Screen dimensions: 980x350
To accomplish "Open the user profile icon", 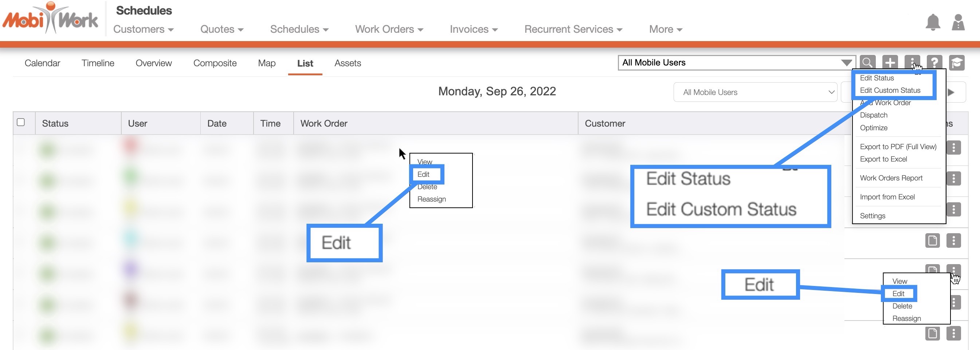I will (958, 23).
